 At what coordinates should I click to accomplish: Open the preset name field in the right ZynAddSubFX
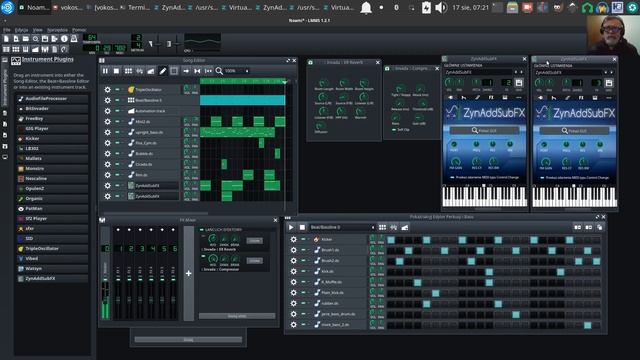click(568, 72)
